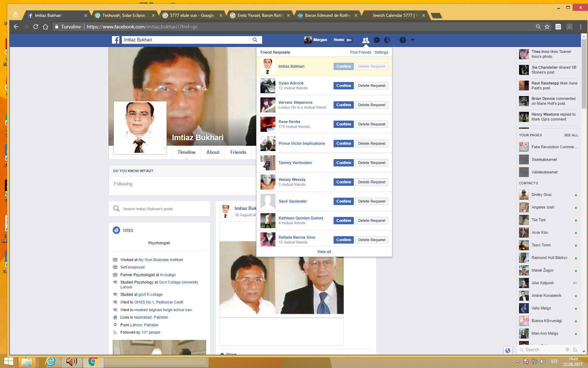Click the PDF extension icon in Chrome toolbar

569,27
